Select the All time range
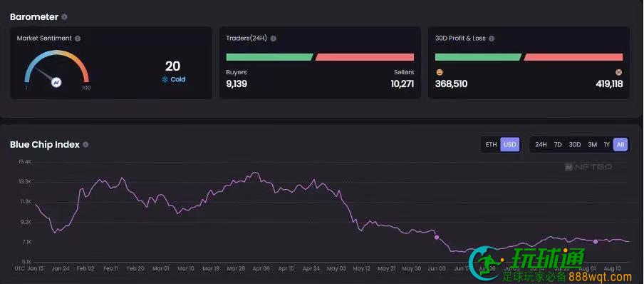Image resolution: width=644 pixels, height=284 pixels. coord(620,144)
